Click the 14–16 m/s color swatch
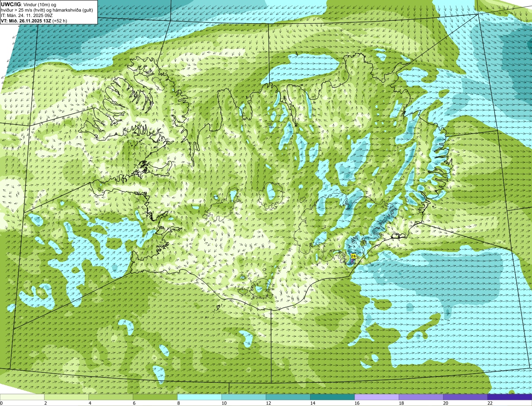The height and width of the screenshot is (406, 532). point(332,397)
